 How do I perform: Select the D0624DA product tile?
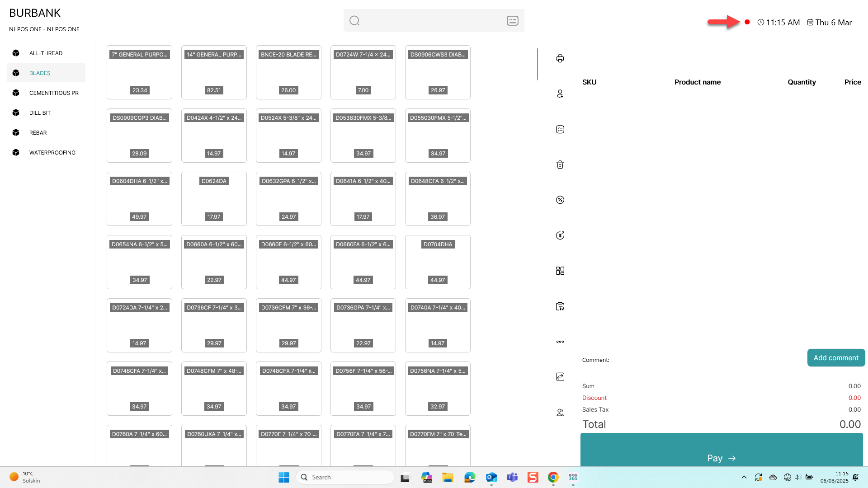coord(214,199)
